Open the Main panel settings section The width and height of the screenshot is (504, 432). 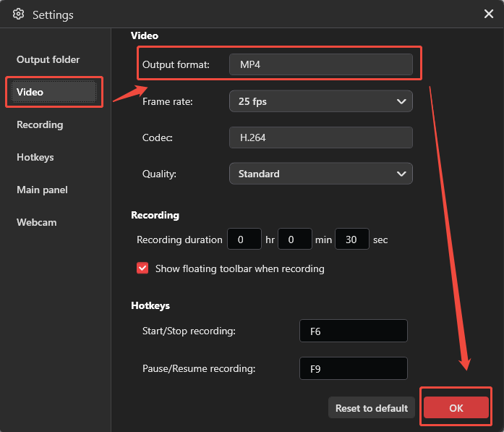click(42, 190)
